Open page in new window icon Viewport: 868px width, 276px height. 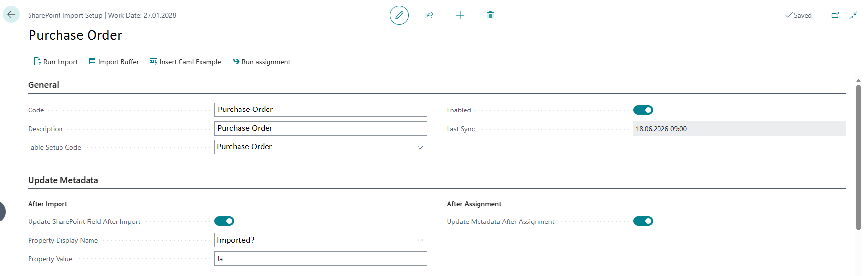(835, 15)
